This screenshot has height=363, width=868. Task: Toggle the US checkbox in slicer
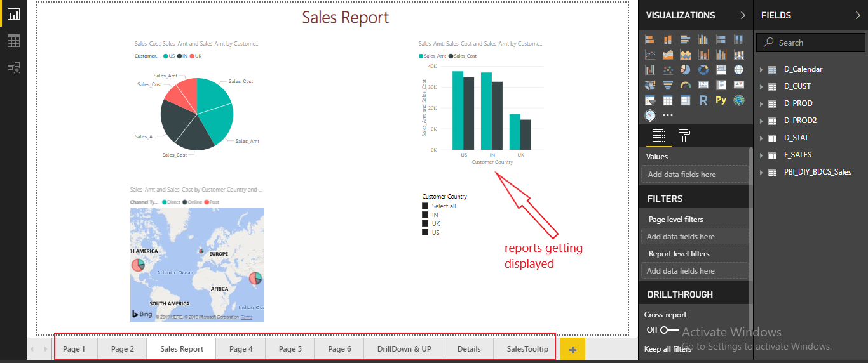pos(425,232)
